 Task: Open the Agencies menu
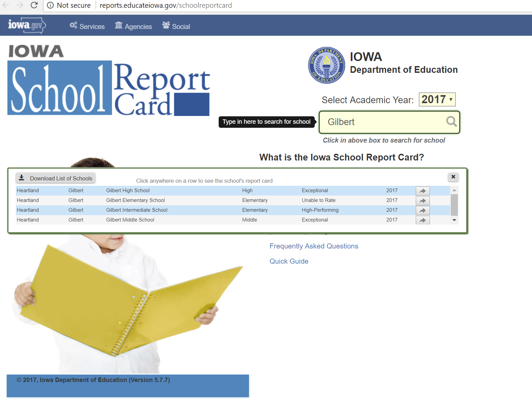pos(133,26)
